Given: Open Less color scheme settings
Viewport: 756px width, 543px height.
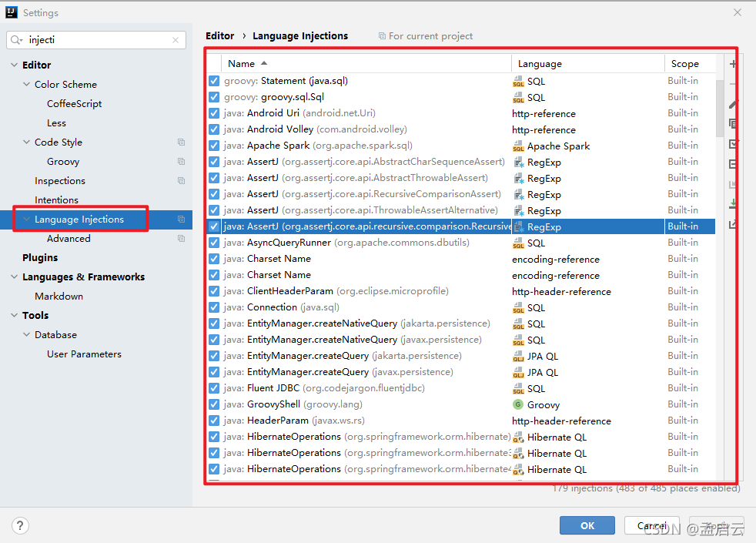Looking at the screenshot, I should click(56, 123).
